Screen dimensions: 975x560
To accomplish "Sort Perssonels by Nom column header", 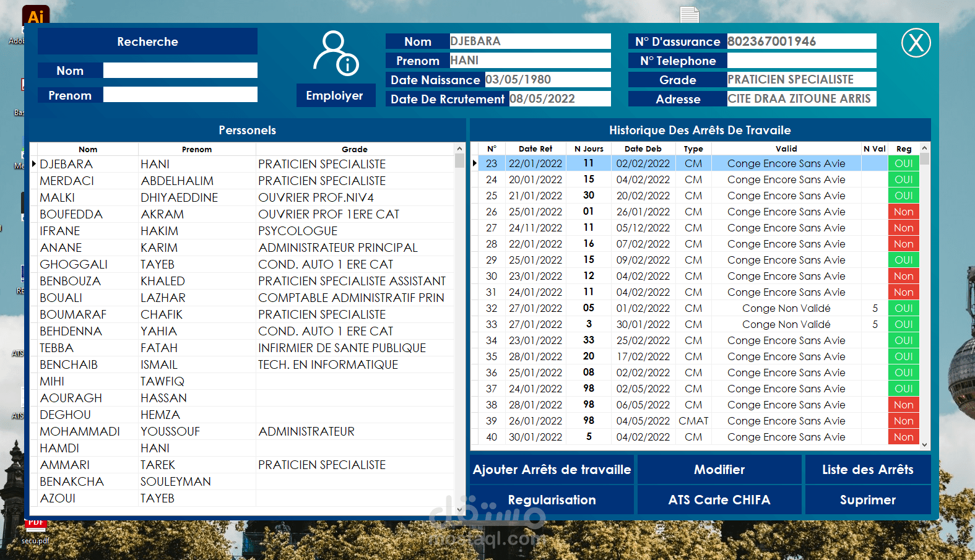I will tap(88, 149).
